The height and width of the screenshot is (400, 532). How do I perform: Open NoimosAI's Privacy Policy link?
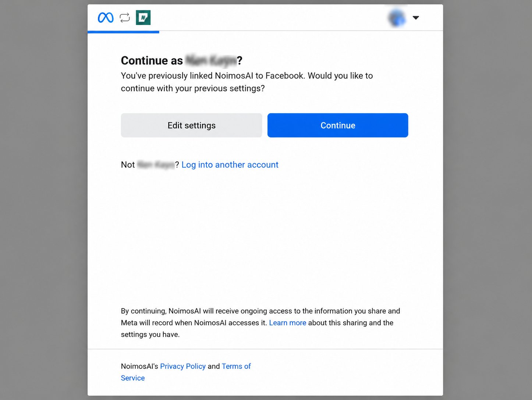[x=183, y=366]
